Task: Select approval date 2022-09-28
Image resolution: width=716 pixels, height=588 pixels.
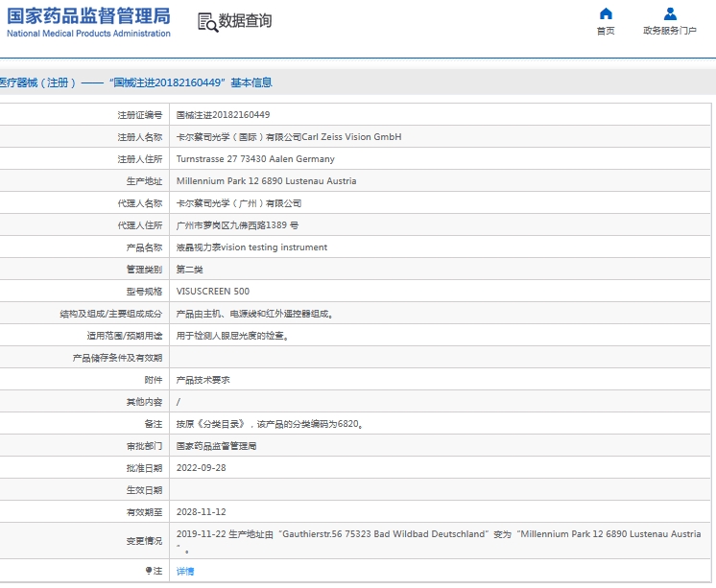Action: tap(202, 468)
